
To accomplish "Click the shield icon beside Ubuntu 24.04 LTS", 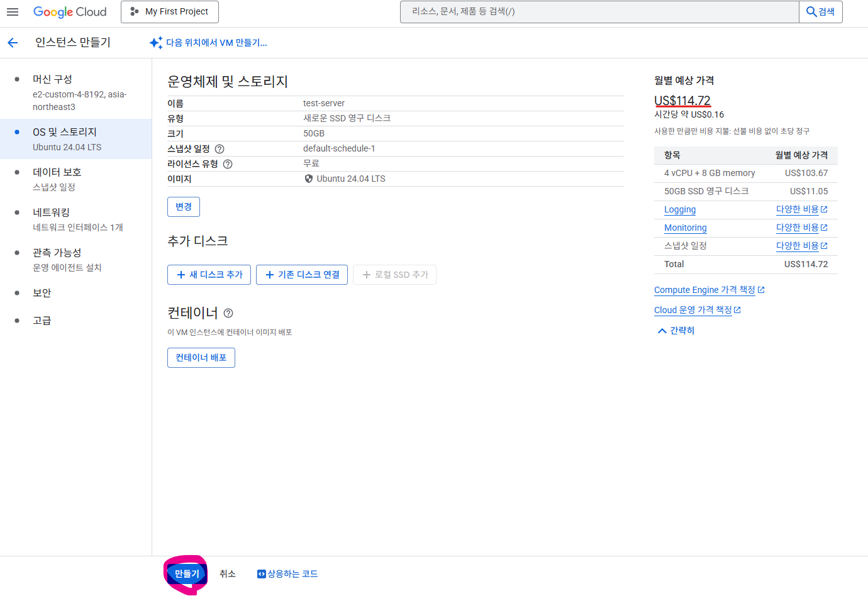I will pos(309,179).
